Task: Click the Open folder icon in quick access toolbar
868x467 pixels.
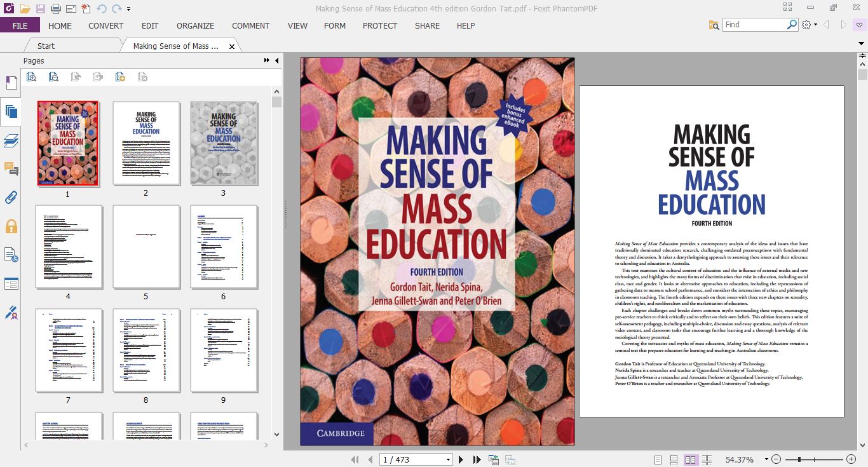Action: 25,9
